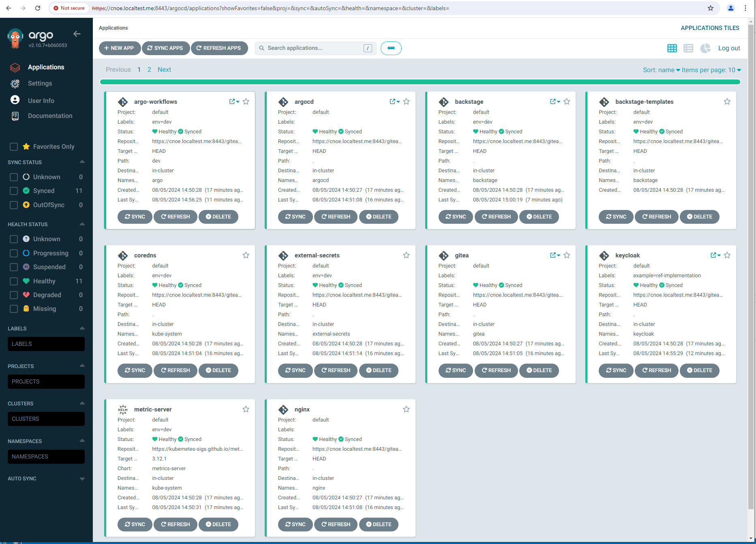The image size is (756, 544).
Task: Switch to the tiles grid view
Action: coord(672,48)
